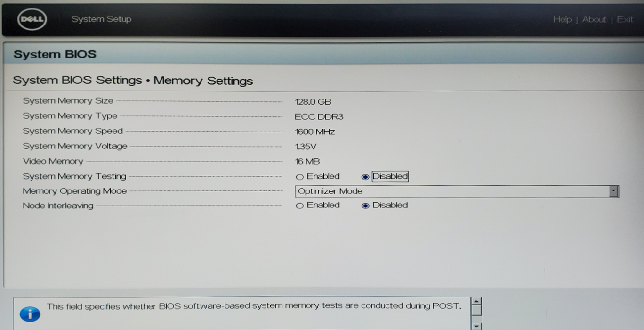Click the 16 MB value
Screen dimensions: 644x330
point(307,162)
